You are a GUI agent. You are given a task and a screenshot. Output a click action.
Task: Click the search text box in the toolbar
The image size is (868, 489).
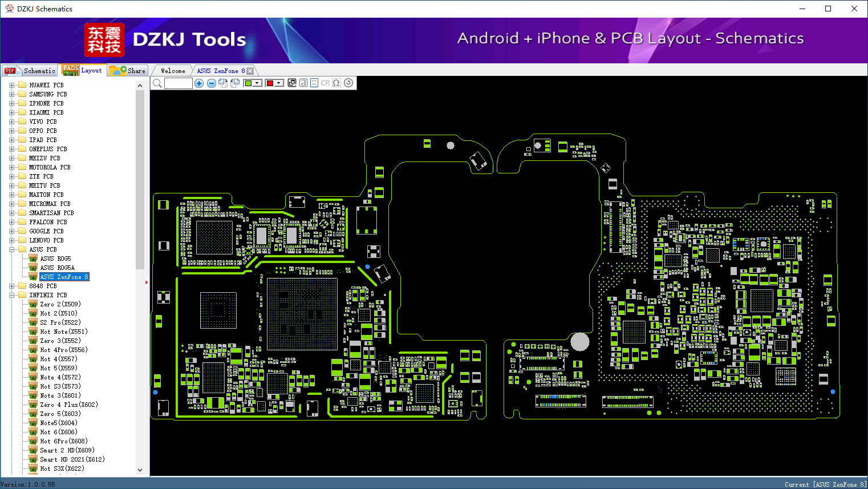(179, 83)
